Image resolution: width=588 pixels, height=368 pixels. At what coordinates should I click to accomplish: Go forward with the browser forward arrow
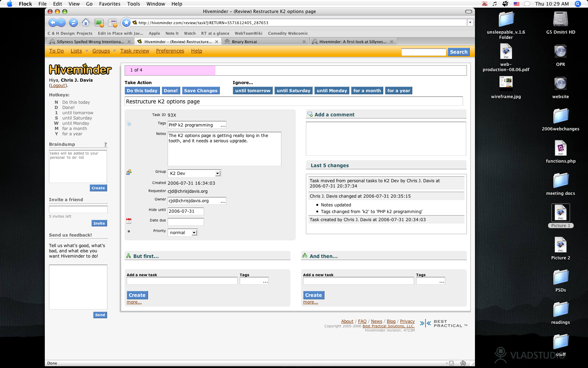61,23
